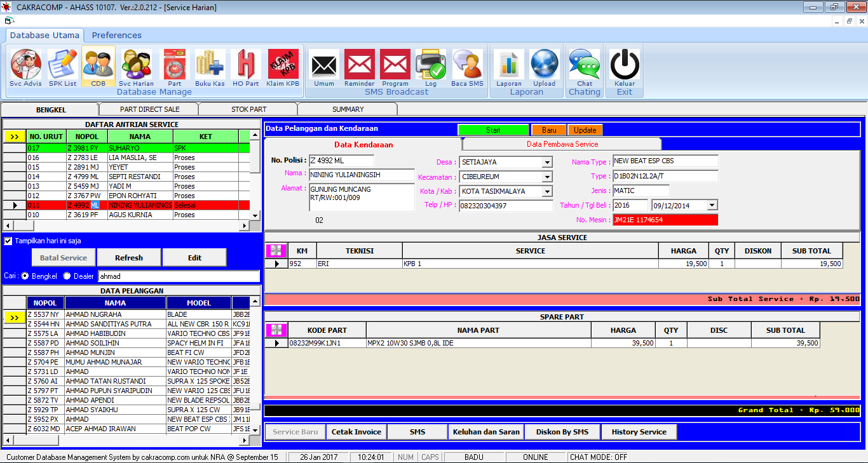Open the Chat icon
Screen dimensions: 868x463
(585, 64)
